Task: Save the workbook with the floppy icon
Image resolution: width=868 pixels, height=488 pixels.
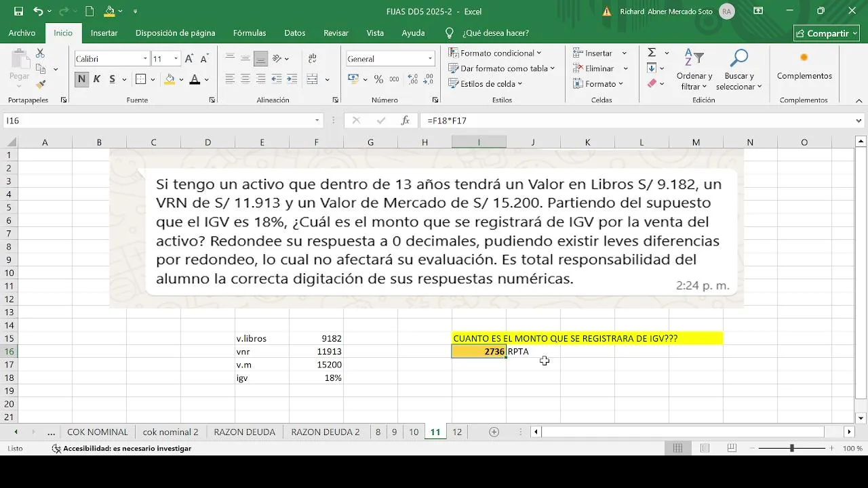Action: (x=18, y=12)
